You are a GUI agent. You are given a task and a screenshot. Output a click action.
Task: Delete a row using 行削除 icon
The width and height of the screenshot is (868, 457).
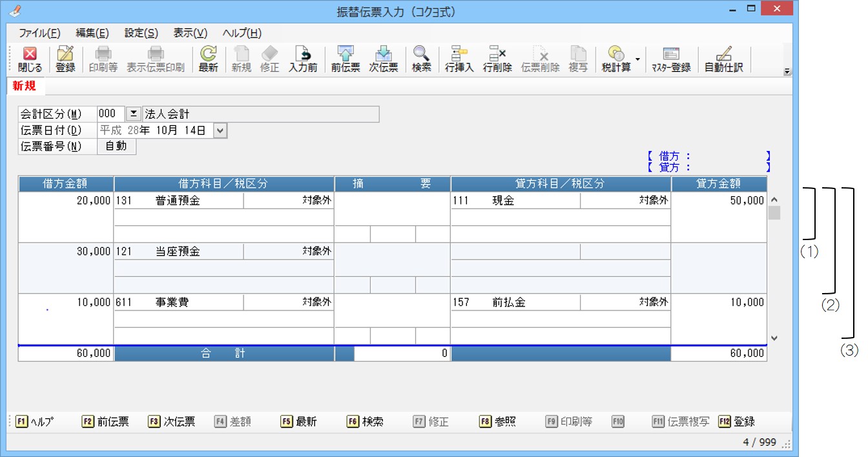497,59
